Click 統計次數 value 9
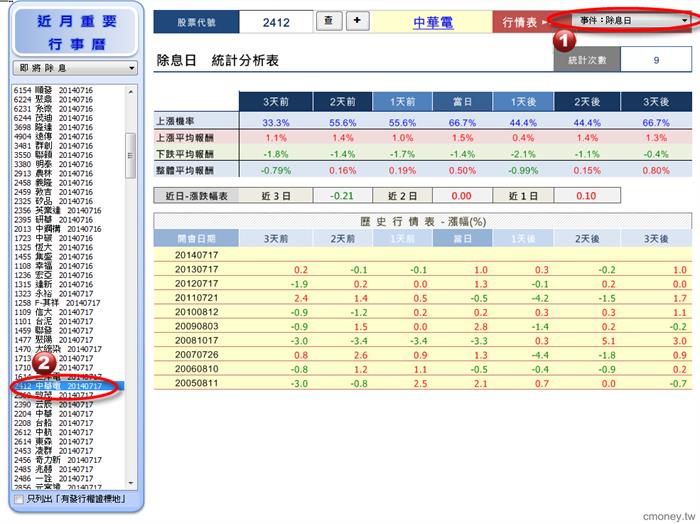Screen dimensions: 700x524 point(656,60)
